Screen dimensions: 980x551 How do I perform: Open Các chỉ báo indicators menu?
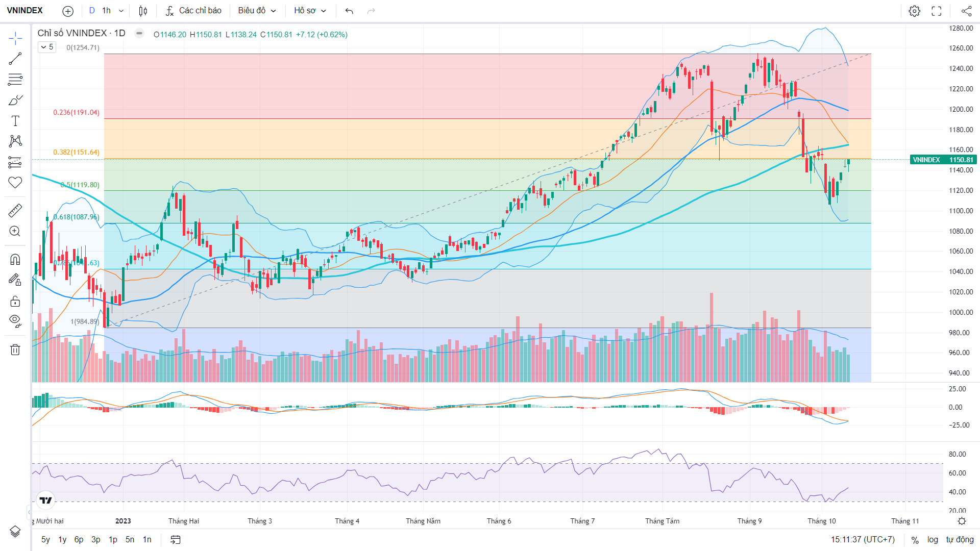[193, 11]
